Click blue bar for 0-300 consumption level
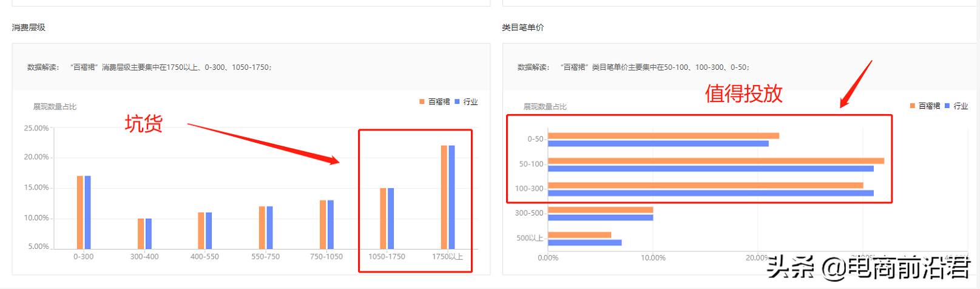Screen dimensions: 980x289 point(88,212)
